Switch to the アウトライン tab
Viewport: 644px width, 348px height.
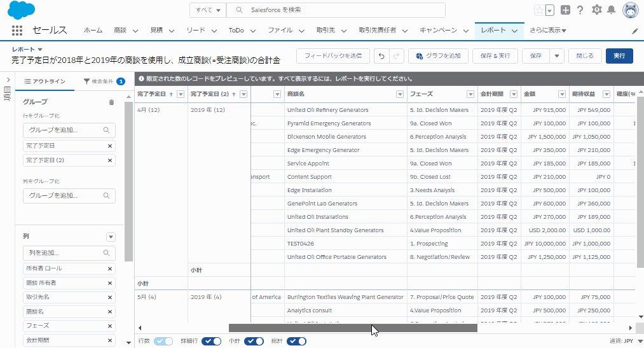pos(45,81)
